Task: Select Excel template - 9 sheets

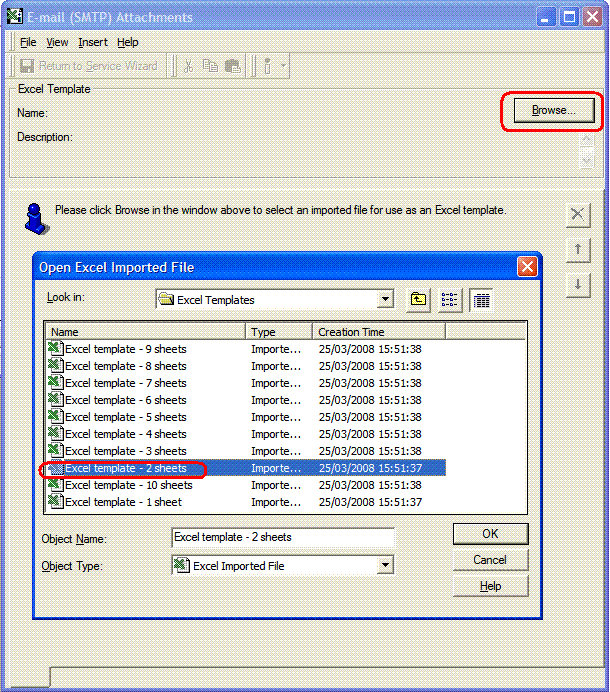Action: pyautogui.click(x=126, y=349)
